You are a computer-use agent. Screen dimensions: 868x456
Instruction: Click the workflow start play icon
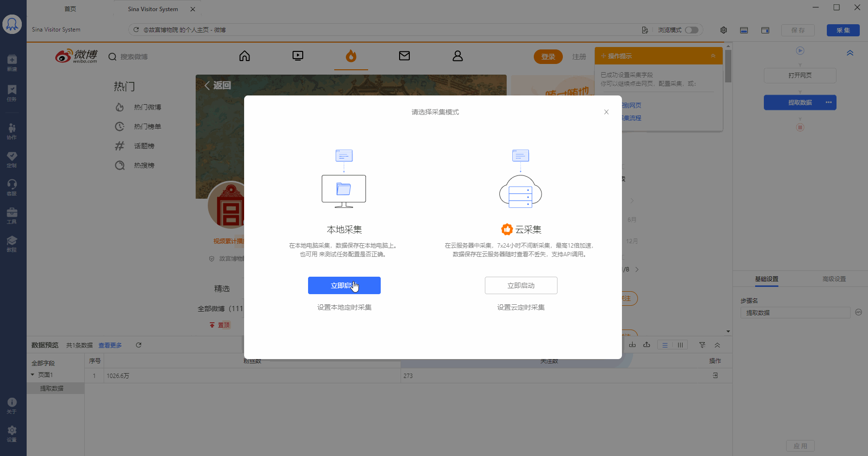(800, 51)
